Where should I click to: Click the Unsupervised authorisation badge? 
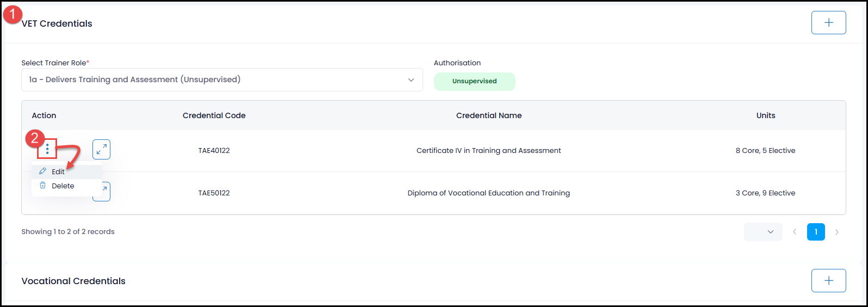(474, 81)
